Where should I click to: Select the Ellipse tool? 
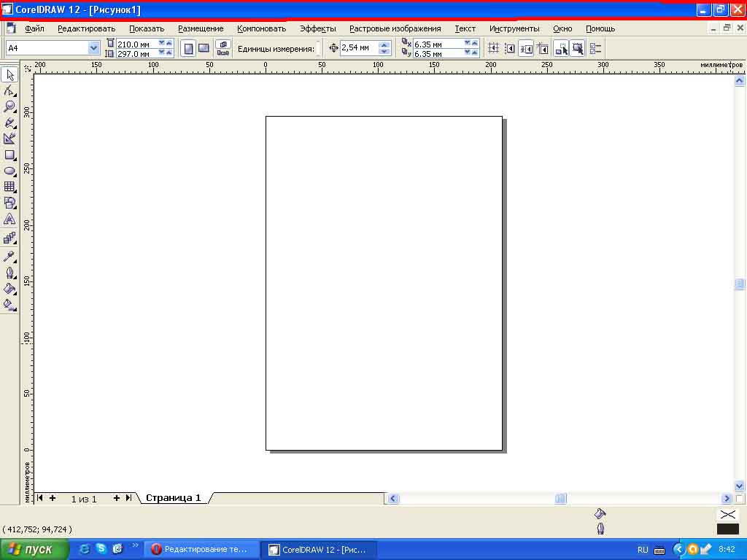tap(9, 171)
